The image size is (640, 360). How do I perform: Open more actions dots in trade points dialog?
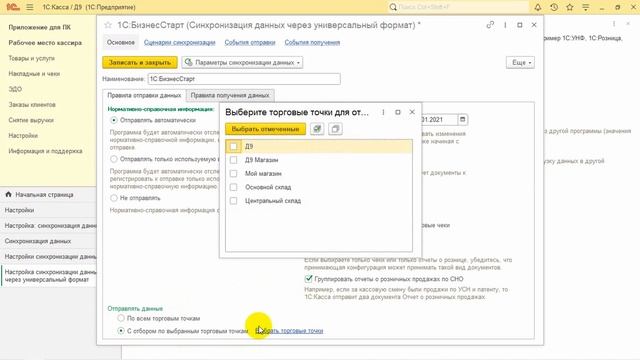383,112
